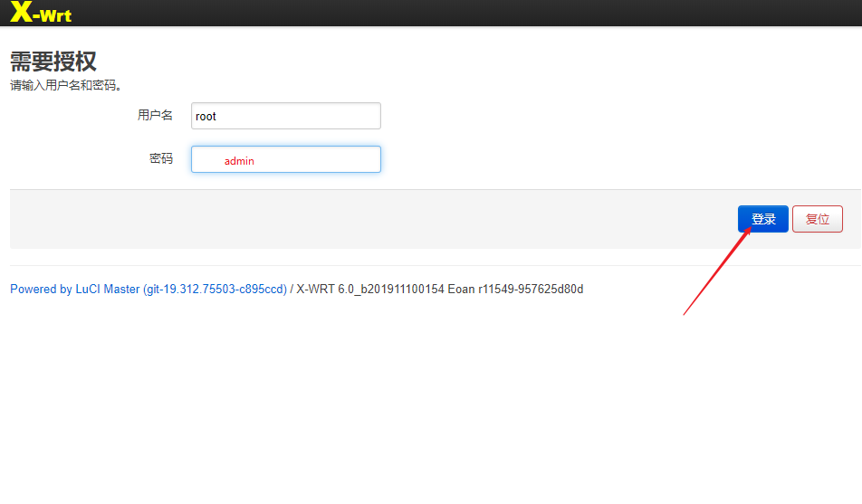The width and height of the screenshot is (862, 504).
Task: Focus the password input field
Action: pyautogui.click(x=286, y=159)
